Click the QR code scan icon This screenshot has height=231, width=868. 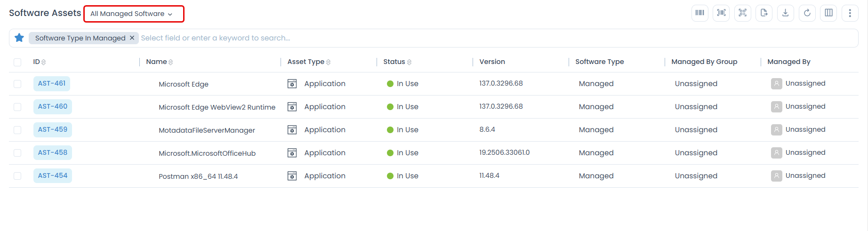coord(742,13)
